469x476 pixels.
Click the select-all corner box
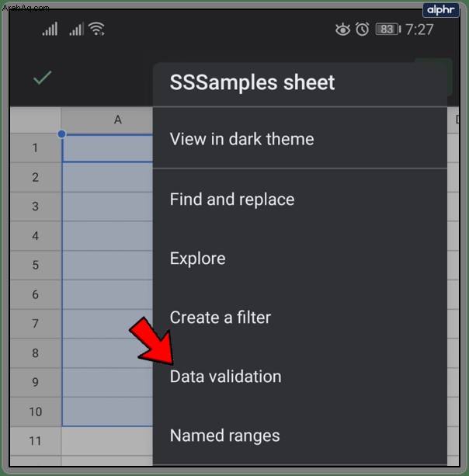pos(35,120)
